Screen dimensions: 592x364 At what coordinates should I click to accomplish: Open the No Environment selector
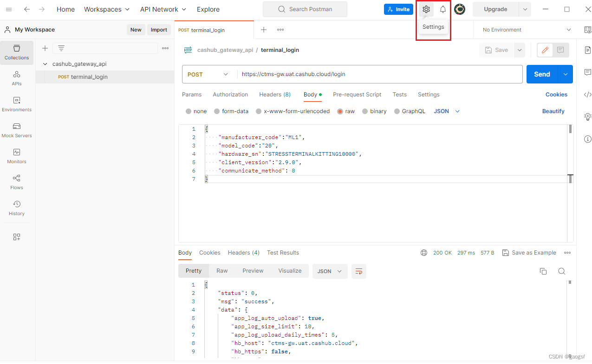[x=524, y=29]
